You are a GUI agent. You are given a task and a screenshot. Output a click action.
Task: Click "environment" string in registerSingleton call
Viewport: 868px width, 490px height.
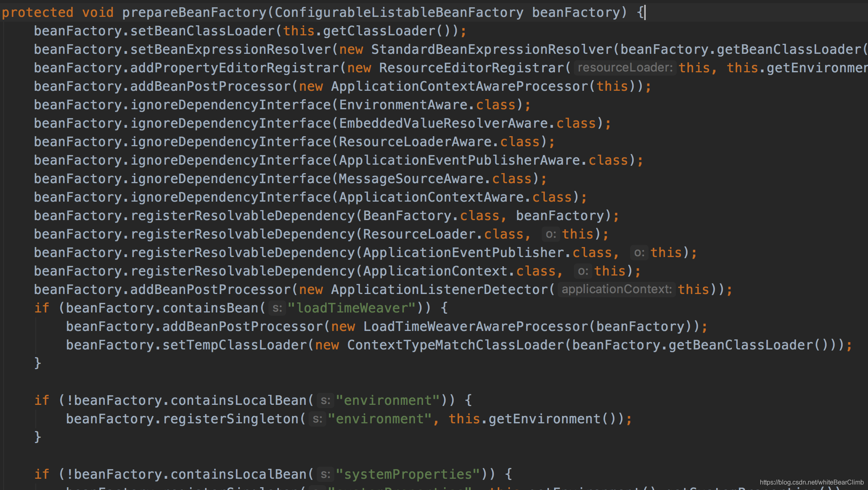click(380, 419)
